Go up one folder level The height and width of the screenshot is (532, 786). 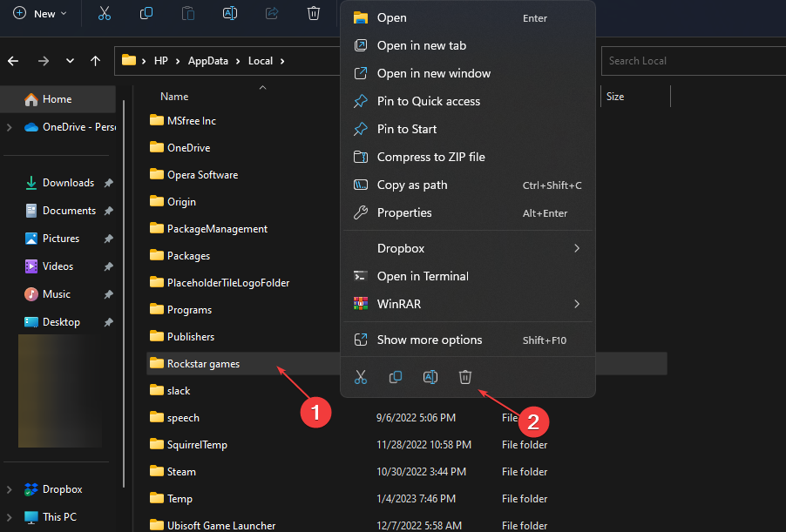pos(95,61)
